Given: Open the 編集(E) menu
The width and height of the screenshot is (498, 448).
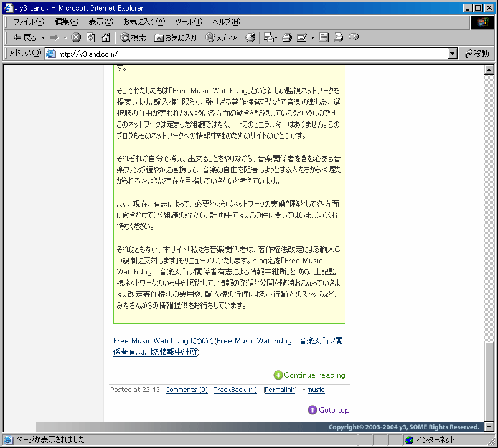Looking at the screenshot, I should click(67, 22).
